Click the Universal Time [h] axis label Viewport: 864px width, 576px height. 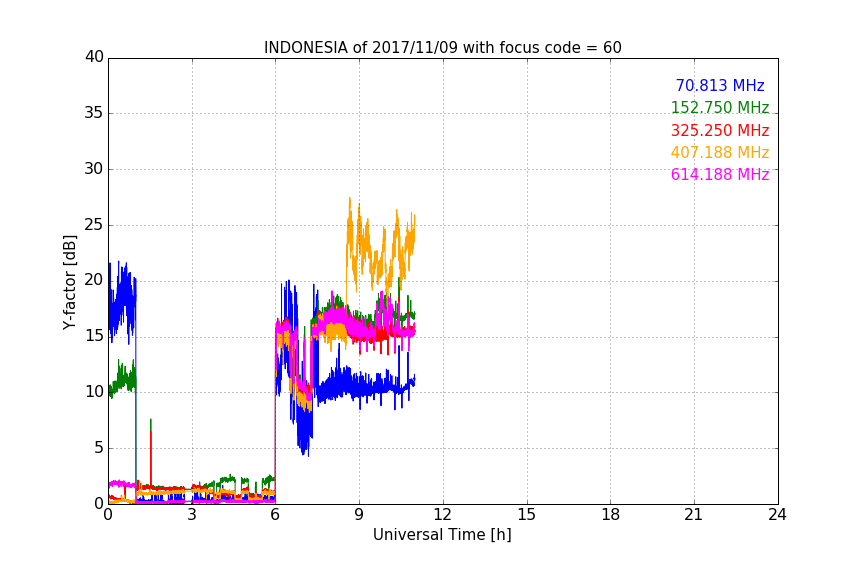pos(442,535)
